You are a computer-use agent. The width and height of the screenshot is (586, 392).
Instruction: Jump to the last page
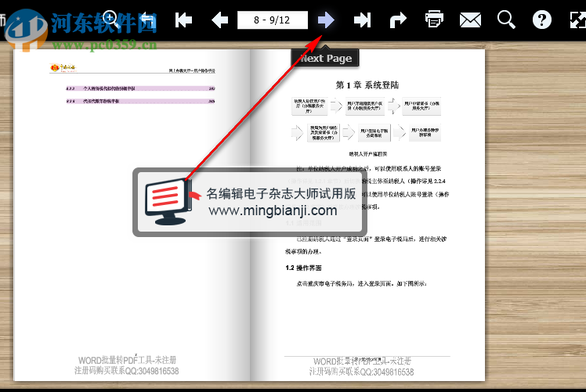(363, 20)
